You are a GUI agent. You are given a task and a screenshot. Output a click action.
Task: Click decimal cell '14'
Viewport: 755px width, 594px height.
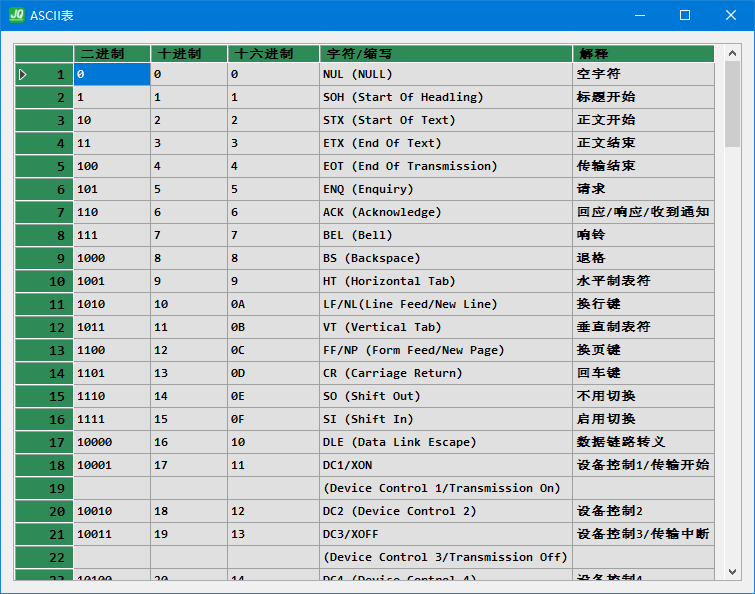(189, 396)
